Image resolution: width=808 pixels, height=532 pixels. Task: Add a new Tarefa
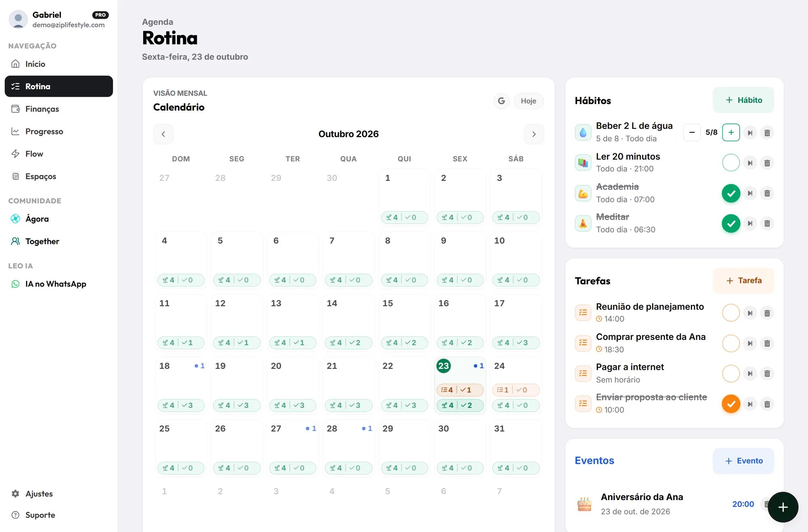(x=743, y=281)
